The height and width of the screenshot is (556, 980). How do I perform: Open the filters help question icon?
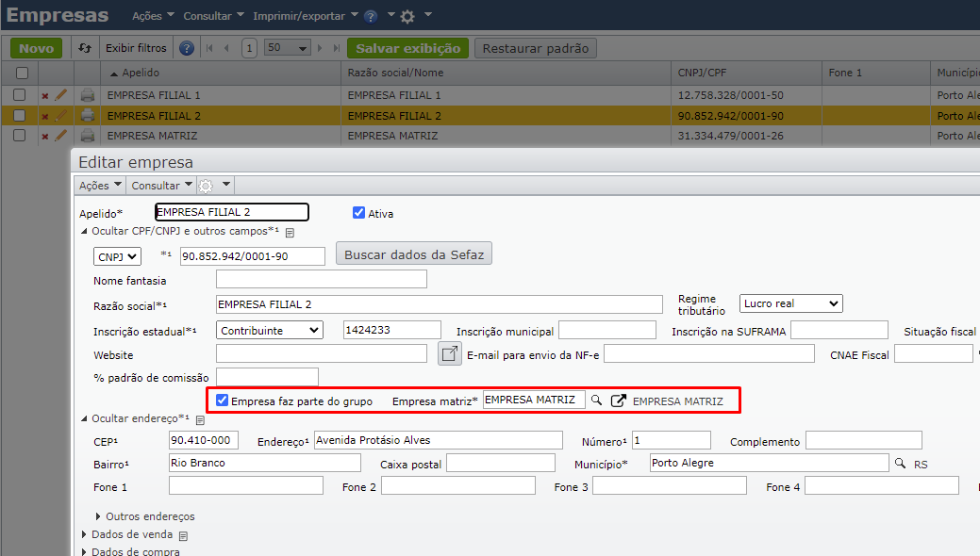(186, 48)
